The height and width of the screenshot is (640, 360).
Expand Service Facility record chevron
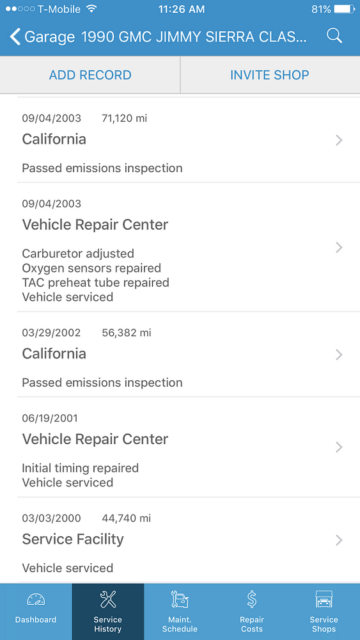pos(339,540)
